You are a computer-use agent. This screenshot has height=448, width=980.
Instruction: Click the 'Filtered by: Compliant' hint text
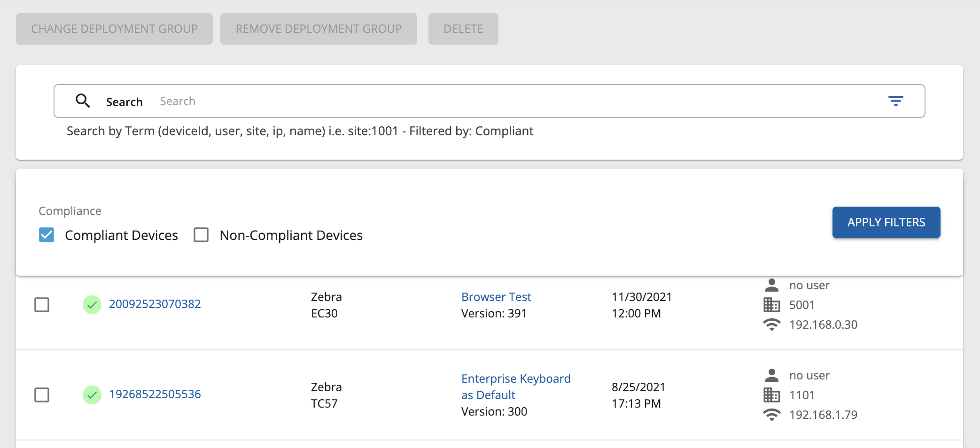(x=471, y=131)
